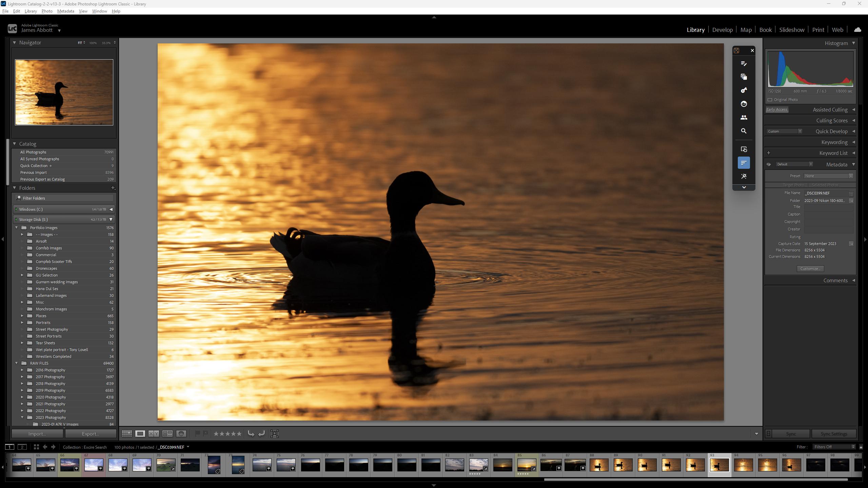
Task: Rotate photo clockwise
Action: coord(261,434)
